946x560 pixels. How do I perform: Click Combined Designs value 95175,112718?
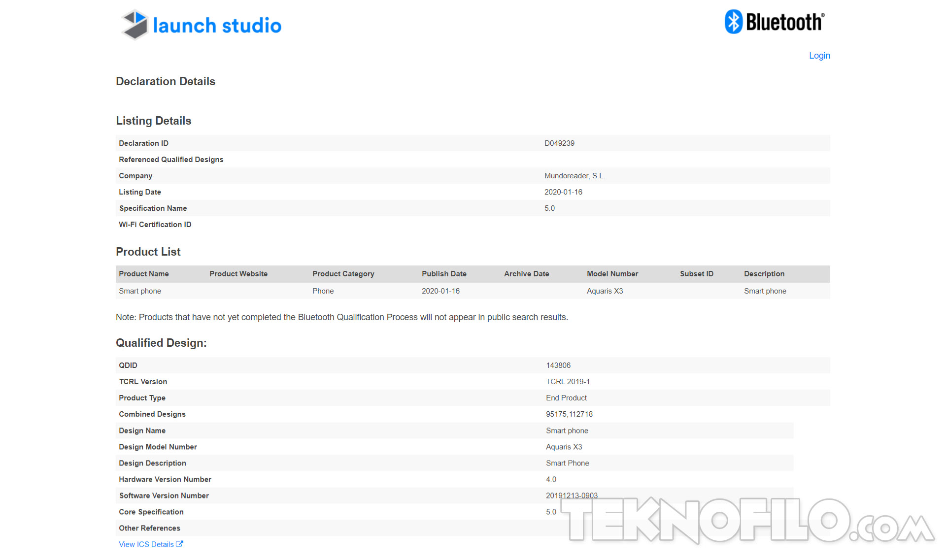tap(569, 414)
